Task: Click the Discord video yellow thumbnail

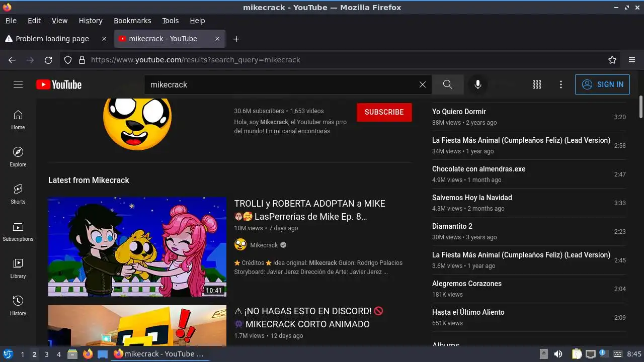Action: click(137, 325)
